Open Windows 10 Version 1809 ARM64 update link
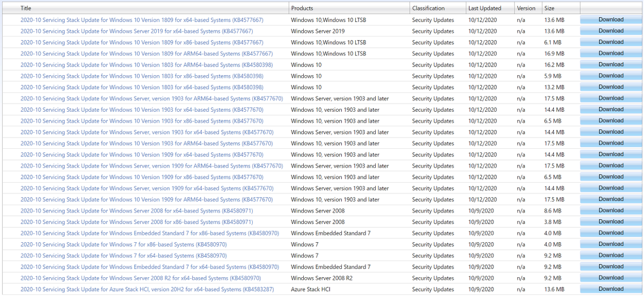The image size is (644, 296). pos(147,54)
